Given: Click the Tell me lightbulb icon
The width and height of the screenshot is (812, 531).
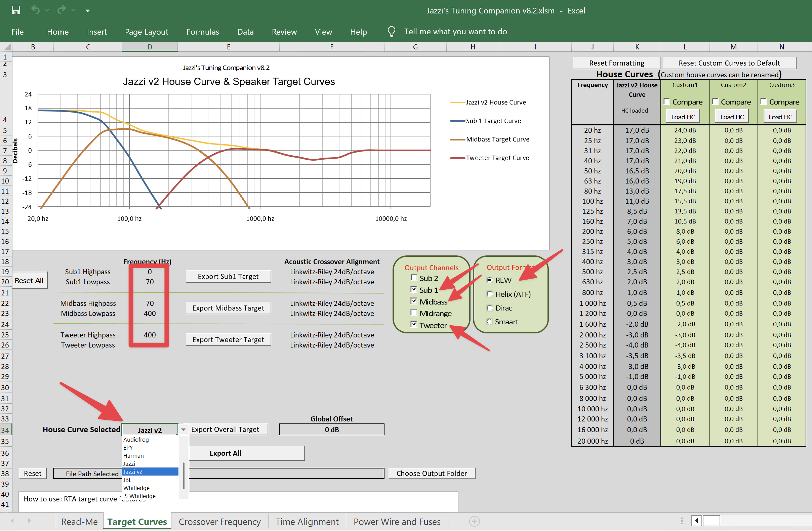Looking at the screenshot, I should coord(391,31).
